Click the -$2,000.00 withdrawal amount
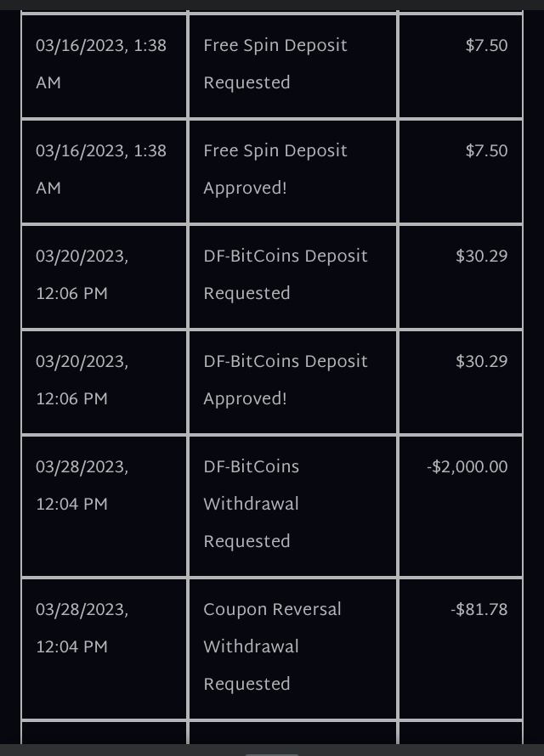The height and width of the screenshot is (756, 544). click(x=467, y=466)
